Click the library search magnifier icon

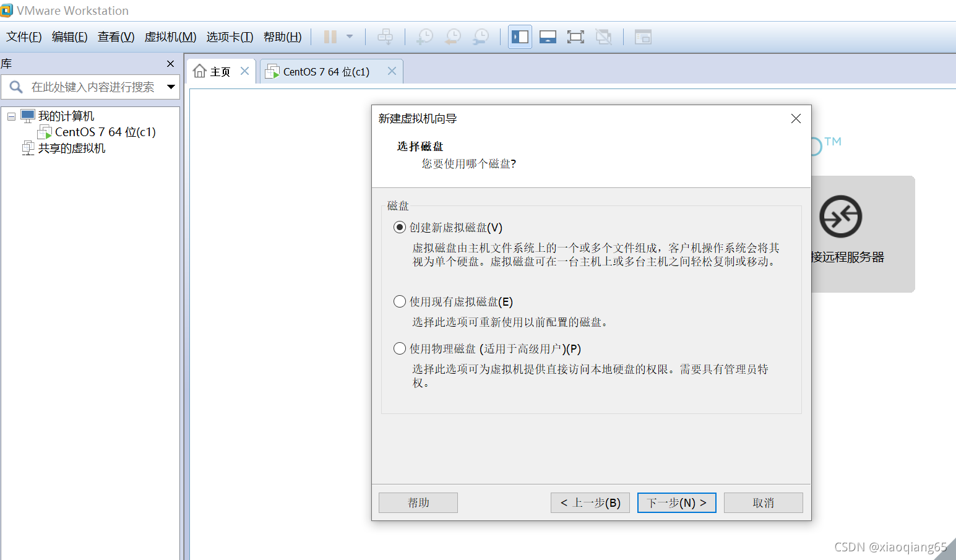[x=16, y=87]
